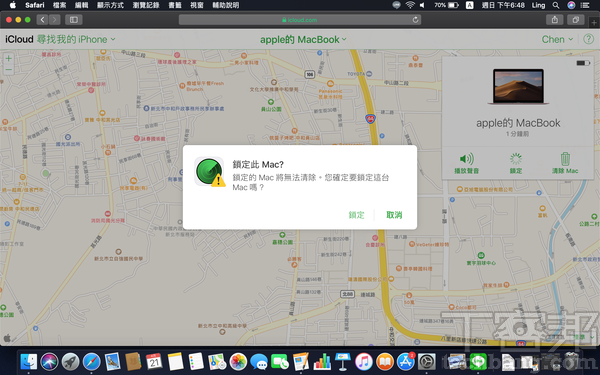
Task: Add a new tab with plus button
Action: coord(595,23)
